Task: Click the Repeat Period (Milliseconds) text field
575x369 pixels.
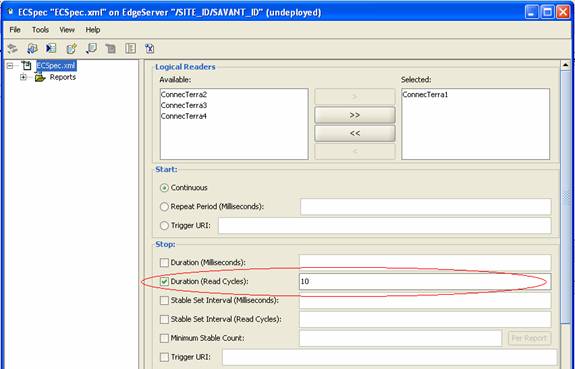Action: pos(426,207)
